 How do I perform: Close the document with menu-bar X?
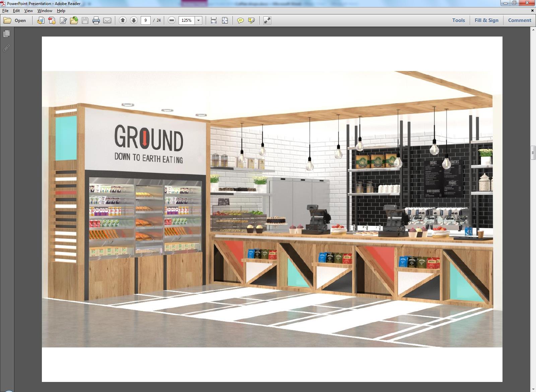(x=532, y=11)
